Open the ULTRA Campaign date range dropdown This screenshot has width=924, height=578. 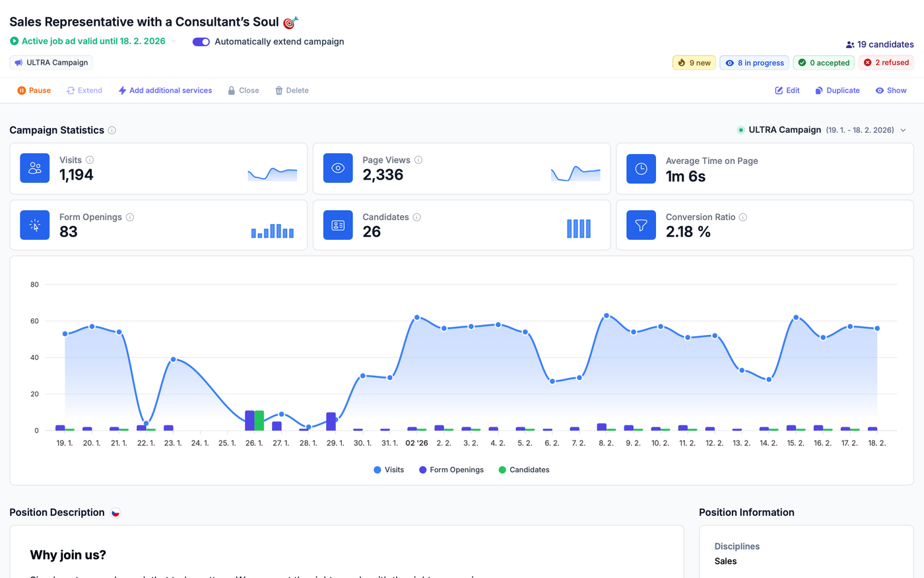pos(903,130)
